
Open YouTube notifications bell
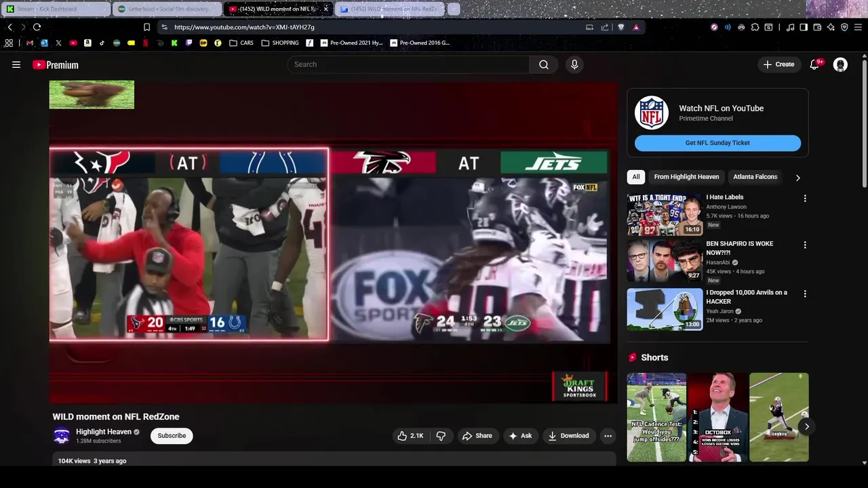[815, 64]
